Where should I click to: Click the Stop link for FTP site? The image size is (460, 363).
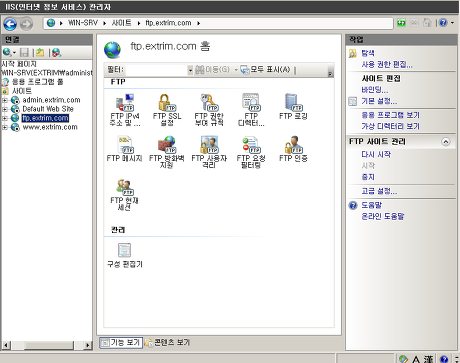pos(368,177)
